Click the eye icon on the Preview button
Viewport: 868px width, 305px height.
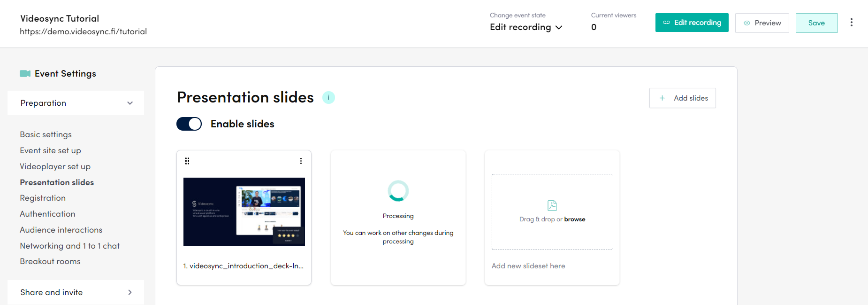pyautogui.click(x=746, y=23)
